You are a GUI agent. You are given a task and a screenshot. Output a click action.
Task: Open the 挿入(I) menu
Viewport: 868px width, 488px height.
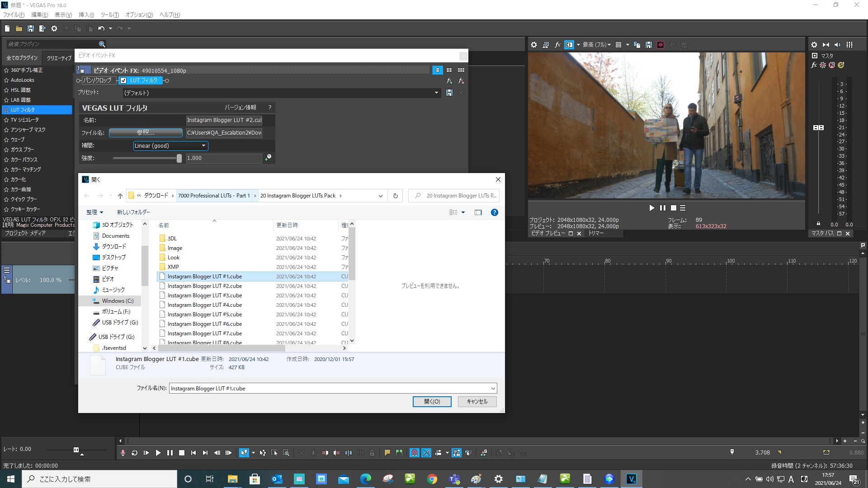[x=86, y=15]
